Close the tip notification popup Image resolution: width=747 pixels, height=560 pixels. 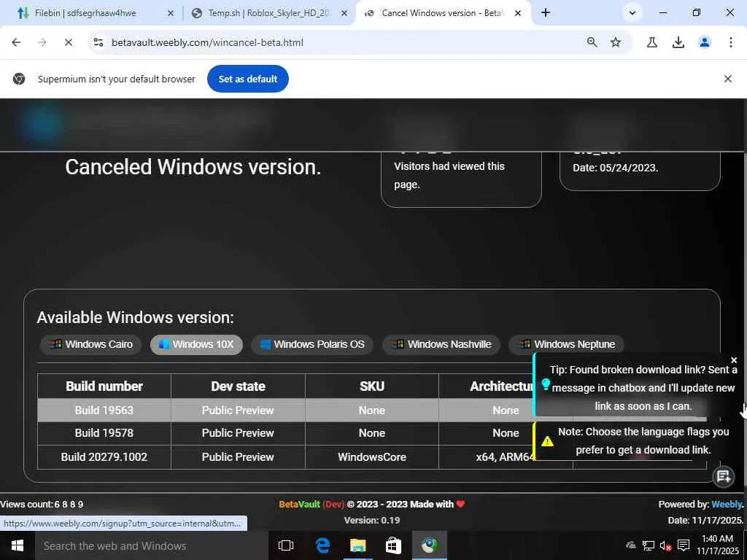[x=734, y=360]
